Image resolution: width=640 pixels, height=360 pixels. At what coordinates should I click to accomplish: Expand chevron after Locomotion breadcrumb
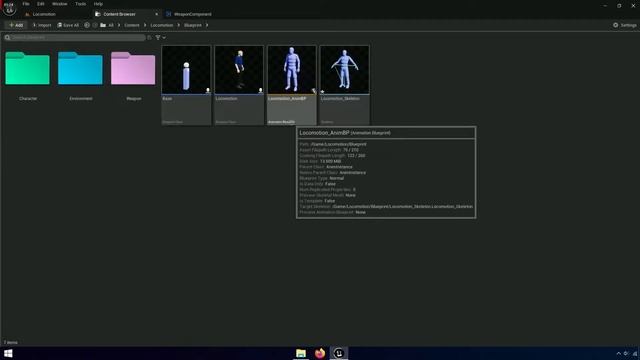[x=178, y=25]
